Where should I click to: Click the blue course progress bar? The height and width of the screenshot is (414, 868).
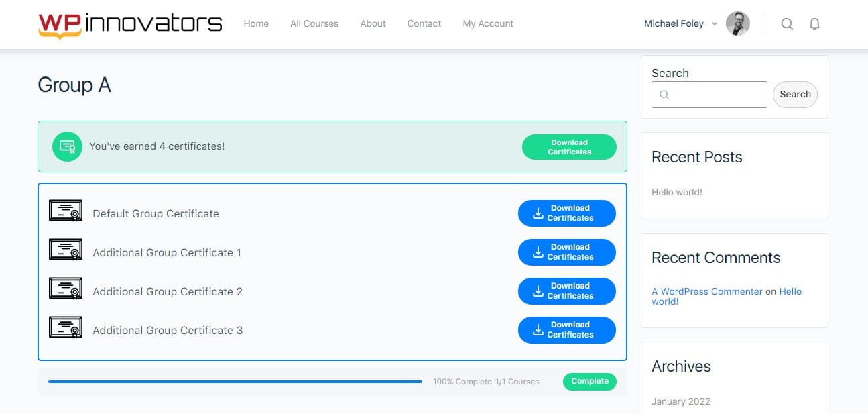[x=235, y=382]
